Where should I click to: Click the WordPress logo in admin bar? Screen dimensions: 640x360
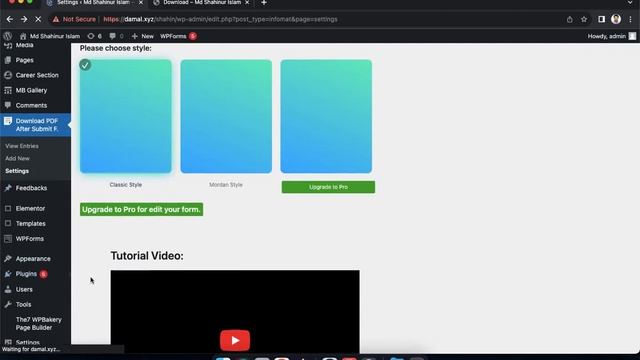(x=7, y=36)
